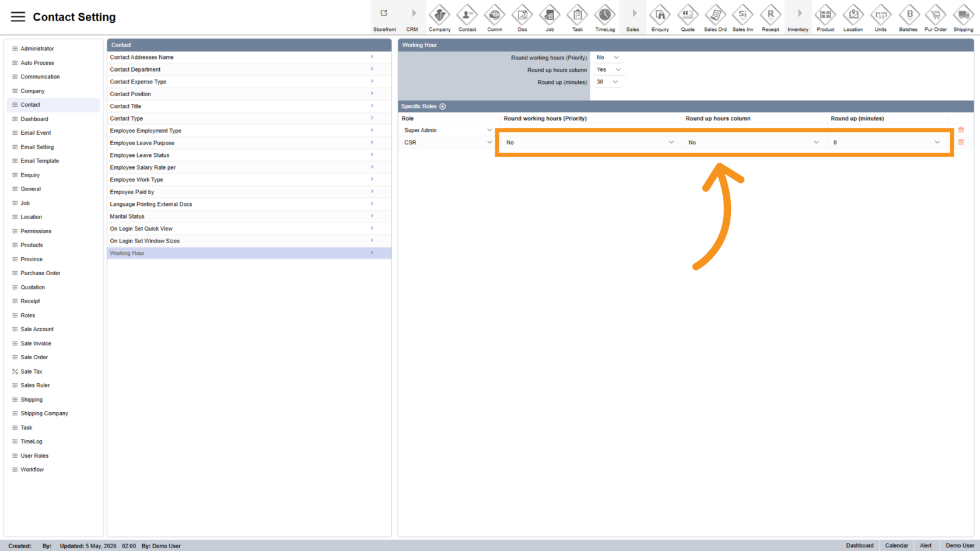980x551 pixels.
Task: Open CSR Round up minutes dropdown
Action: coord(887,142)
